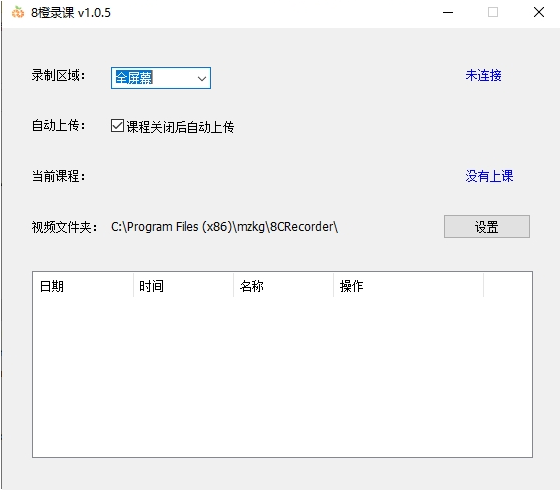Click the 名称 column header
Image resolution: width=560 pixels, height=490 pixels.
click(283, 286)
